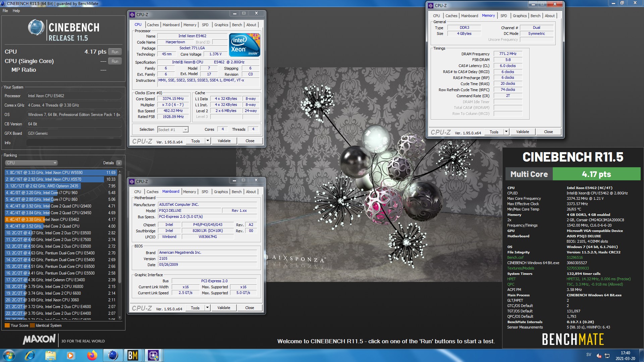Open Bench tab in Memory window

pos(535,16)
